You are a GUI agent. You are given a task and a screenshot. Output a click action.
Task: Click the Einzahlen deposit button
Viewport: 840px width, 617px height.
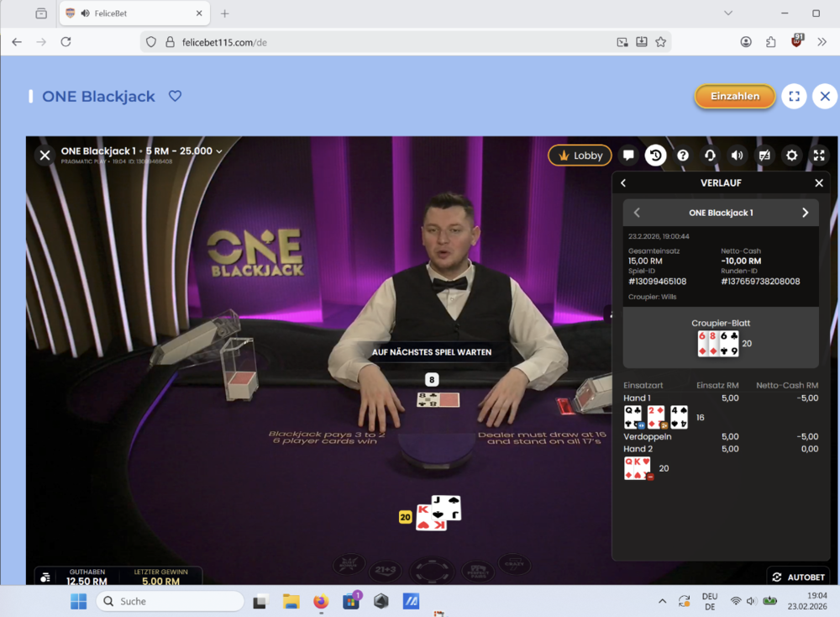(x=735, y=96)
